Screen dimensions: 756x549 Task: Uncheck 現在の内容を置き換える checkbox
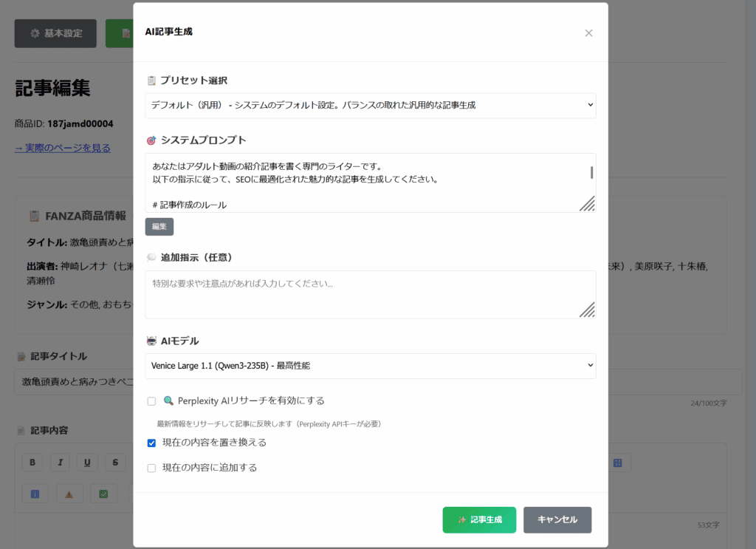(151, 443)
